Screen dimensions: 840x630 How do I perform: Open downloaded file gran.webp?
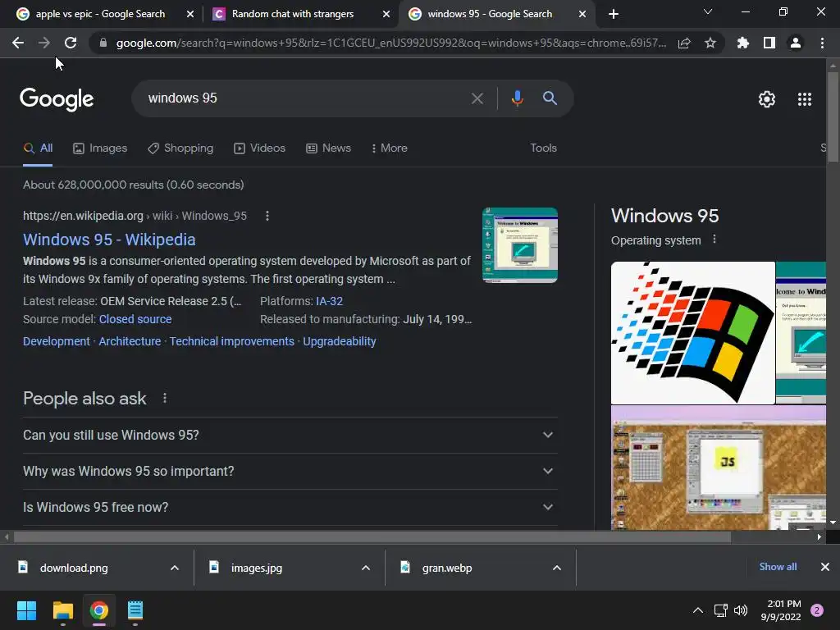[x=447, y=568]
